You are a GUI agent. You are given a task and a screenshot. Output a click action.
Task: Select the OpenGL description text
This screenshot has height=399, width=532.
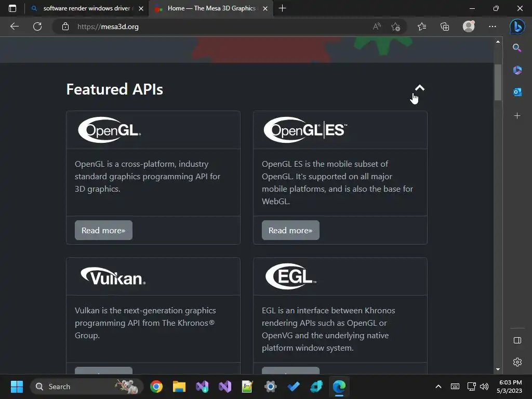pyautogui.click(x=148, y=177)
